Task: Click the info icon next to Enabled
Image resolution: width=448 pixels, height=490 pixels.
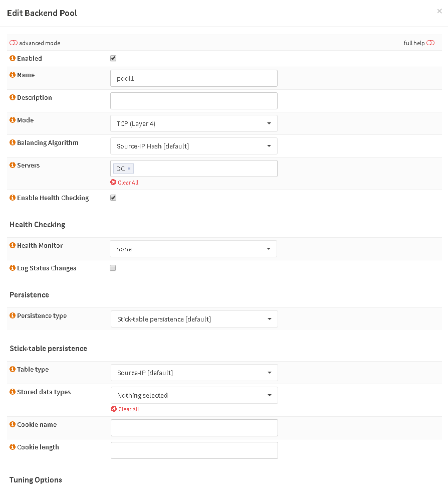Action: point(13,58)
